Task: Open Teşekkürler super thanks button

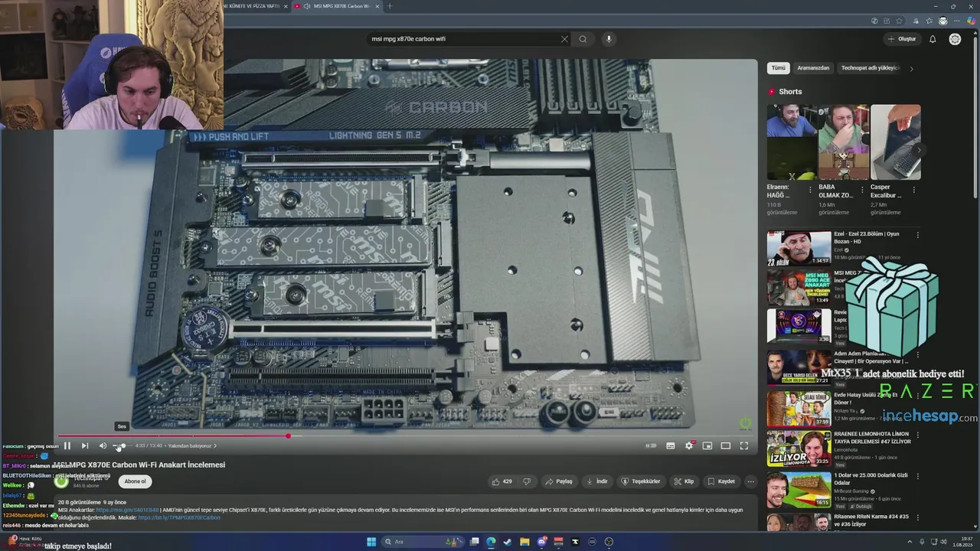Action: tap(641, 481)
